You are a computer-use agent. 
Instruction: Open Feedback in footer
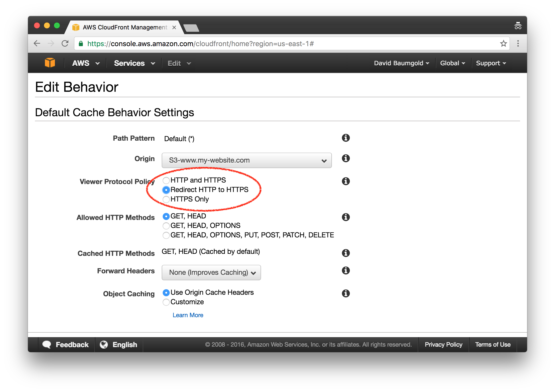66,345
